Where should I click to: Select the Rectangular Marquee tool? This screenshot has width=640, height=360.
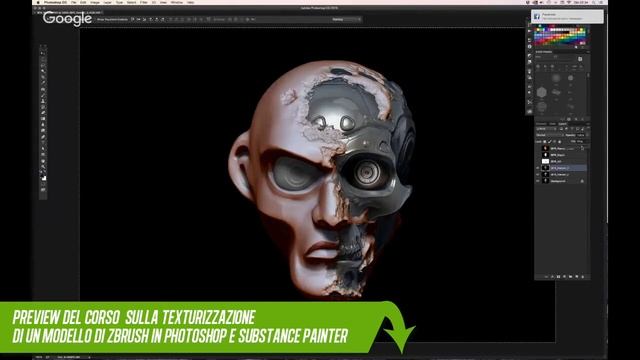tap(43, 59)
